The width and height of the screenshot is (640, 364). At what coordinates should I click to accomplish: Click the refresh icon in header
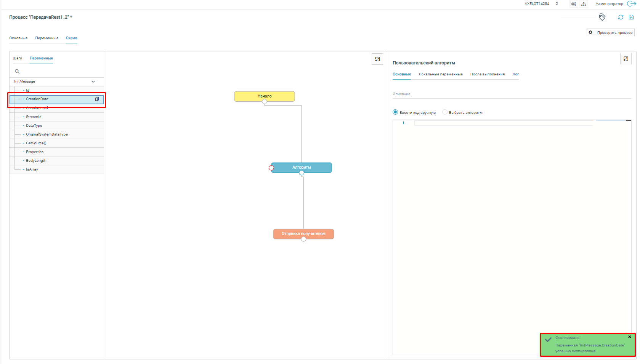[621, 17]
